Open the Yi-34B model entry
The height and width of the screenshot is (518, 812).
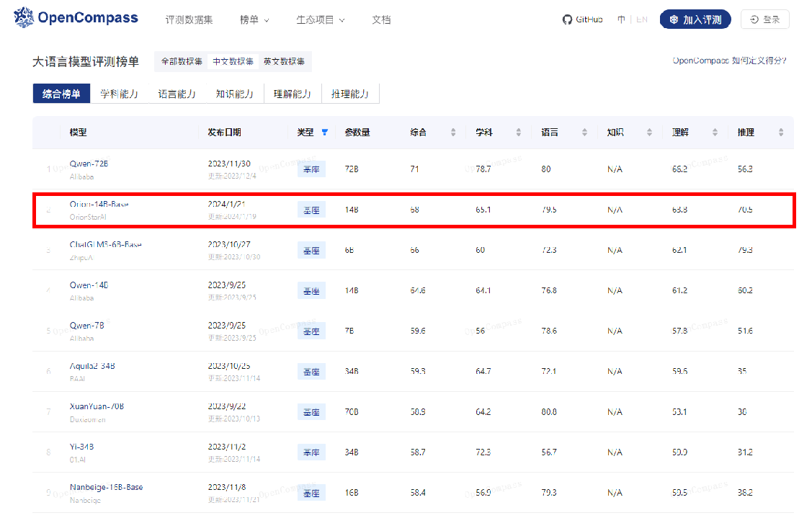pos(82,447)
